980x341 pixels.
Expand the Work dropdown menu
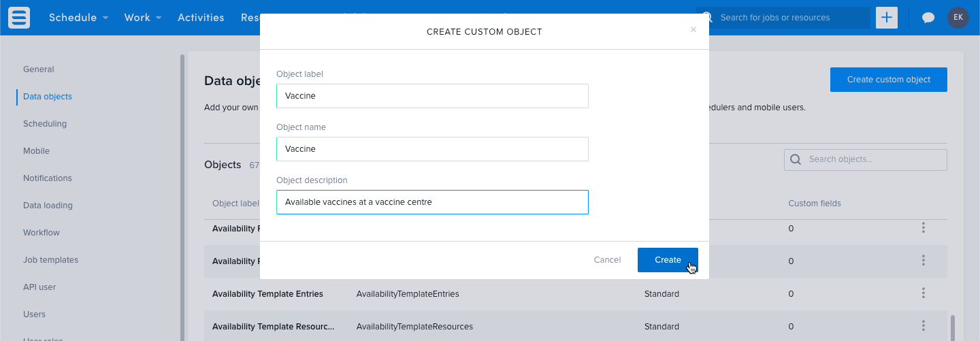[x=143, y=18]
